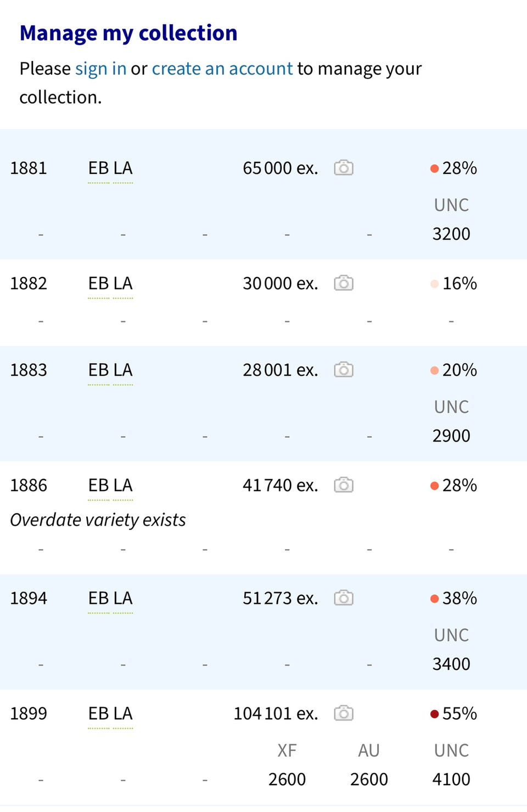Click the year 1886 row entry
The height and width of the screenshot is (812, 527).
coord(29,485)
